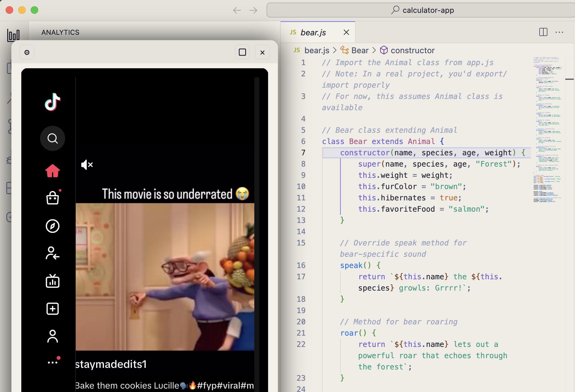
Task: Click the constructor parameter line
Action: pos(433,153)
